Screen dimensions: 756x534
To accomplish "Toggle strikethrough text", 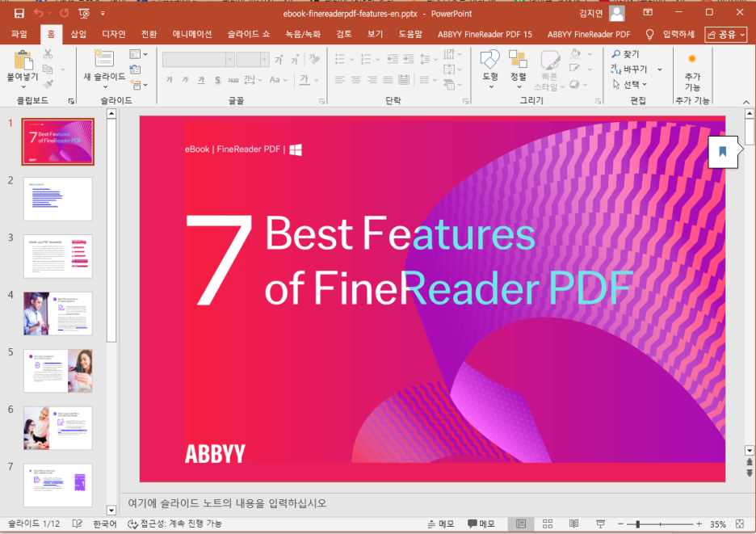I will click(233, 80).
